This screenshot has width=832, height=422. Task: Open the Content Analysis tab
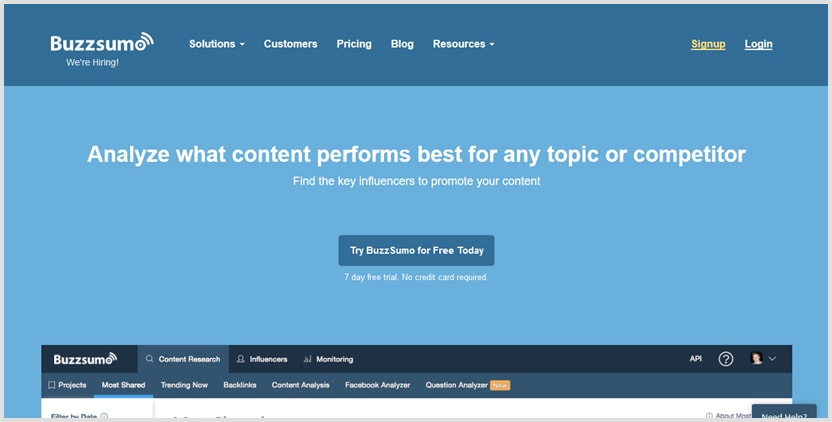301,385
